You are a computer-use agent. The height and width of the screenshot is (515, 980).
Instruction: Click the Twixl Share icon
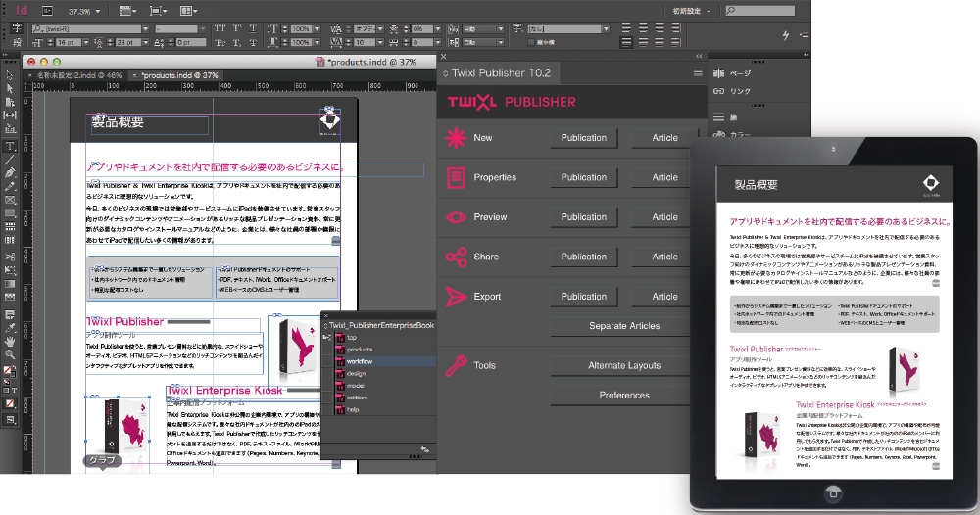point(456,257)
